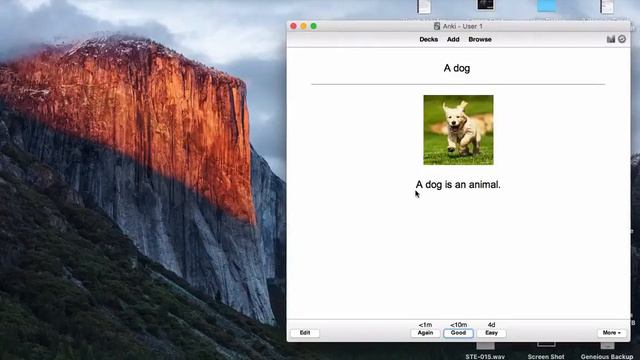Viewport: 640px width, 360px height.
Task: Click the running dog picture
Action: tap(458, 130)
